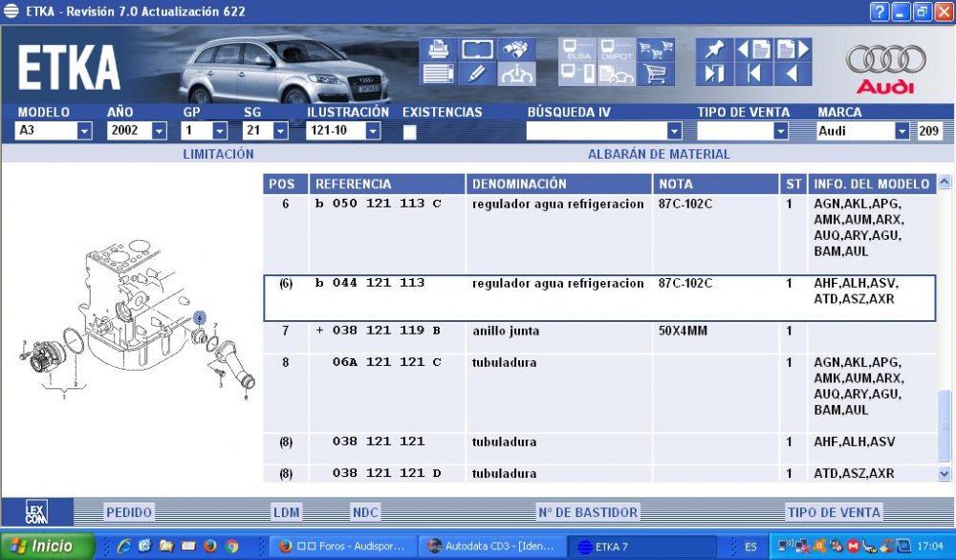Click the parts list scroll up arrow
The width and height of the screenshot is (956, 560).
(x=945, y=182)
